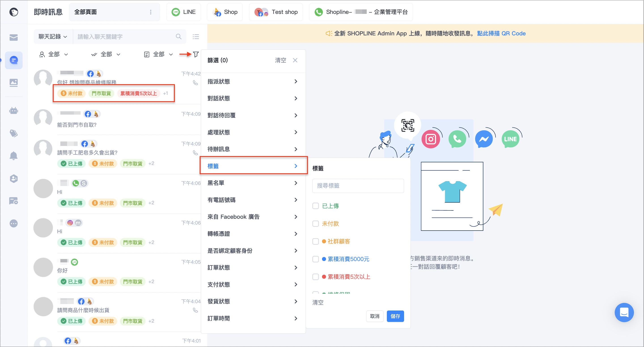The height and width of the screenshot is (347, 644).
Task: Click the 全部頁面 page selector
Action: (114, 12)
